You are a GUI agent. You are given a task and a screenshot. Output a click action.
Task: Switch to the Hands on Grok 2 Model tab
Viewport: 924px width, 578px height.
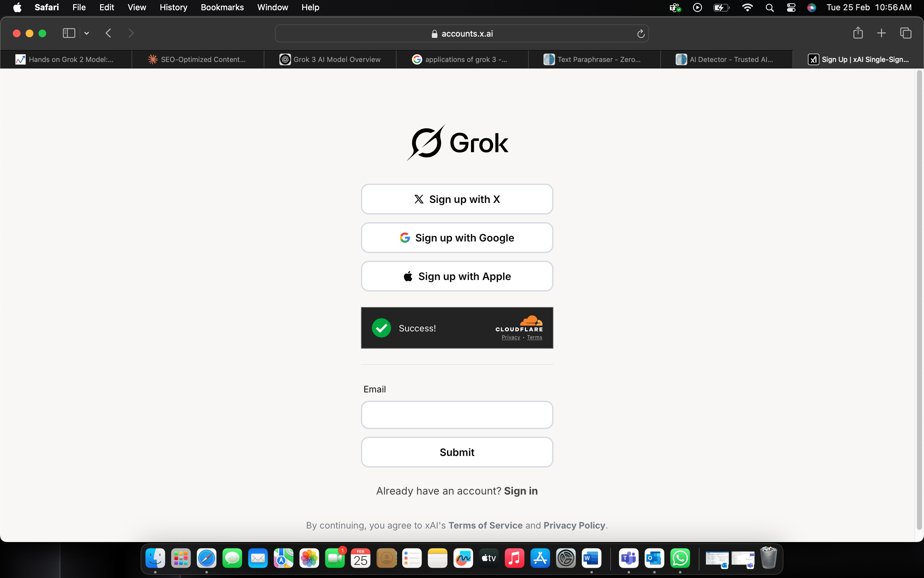point(66,59)
